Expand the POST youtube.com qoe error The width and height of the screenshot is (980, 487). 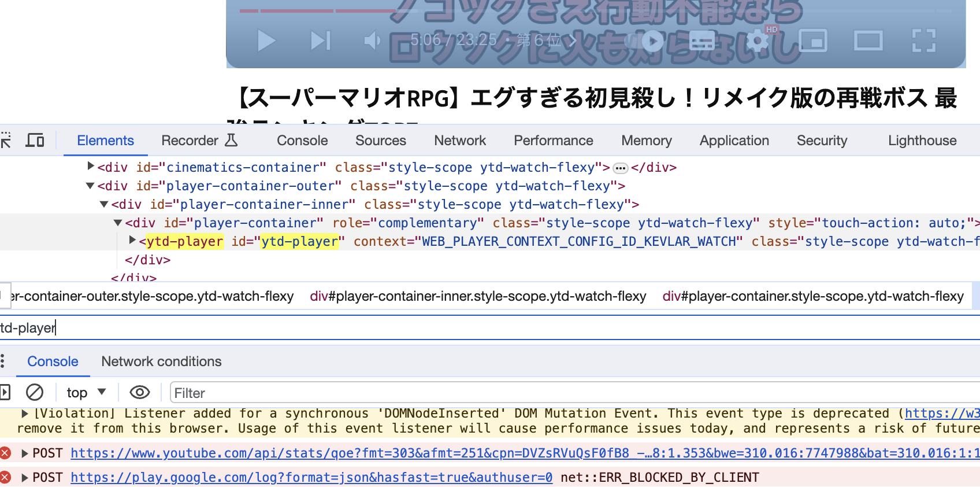25,453
